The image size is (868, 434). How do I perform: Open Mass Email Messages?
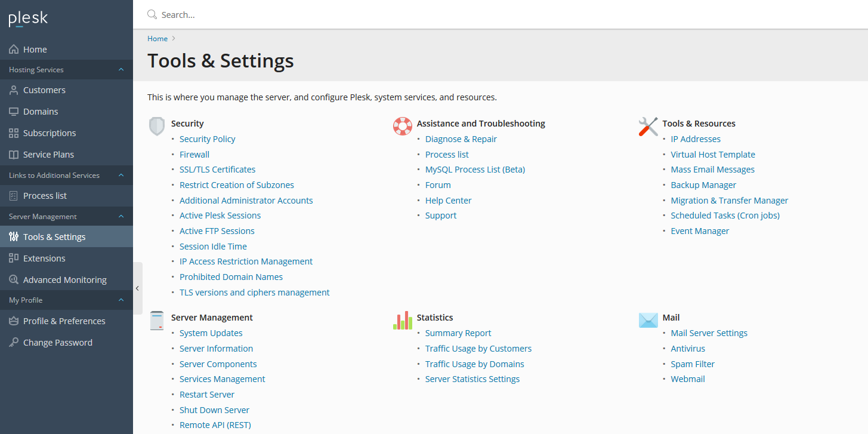click(713, 170)
